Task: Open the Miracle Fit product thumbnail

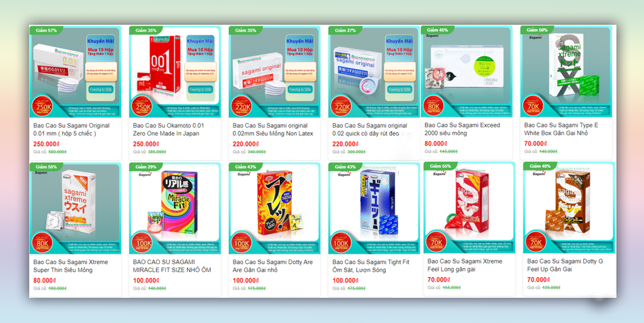Action: coord(175,209)
